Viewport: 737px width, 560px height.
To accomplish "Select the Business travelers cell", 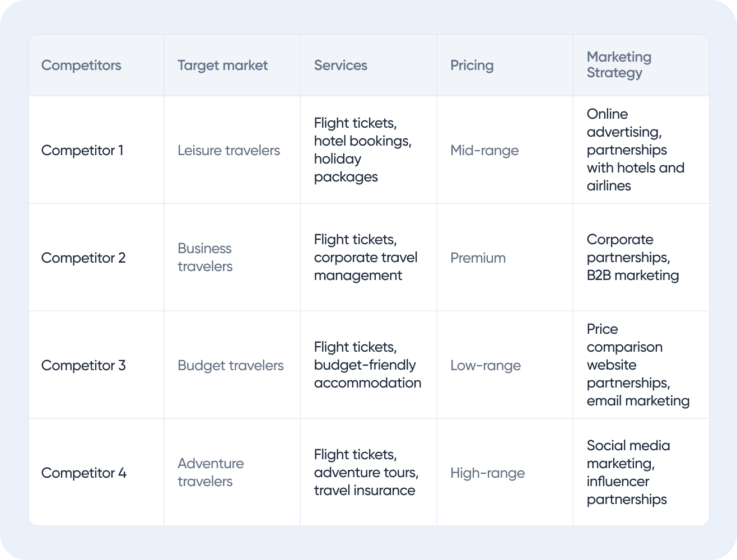I will (x=205, y=257).
